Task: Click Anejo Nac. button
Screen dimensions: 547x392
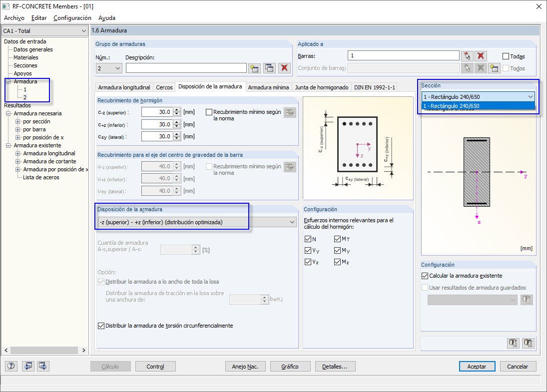Action: pyautogui.click(x=245, y=366)
